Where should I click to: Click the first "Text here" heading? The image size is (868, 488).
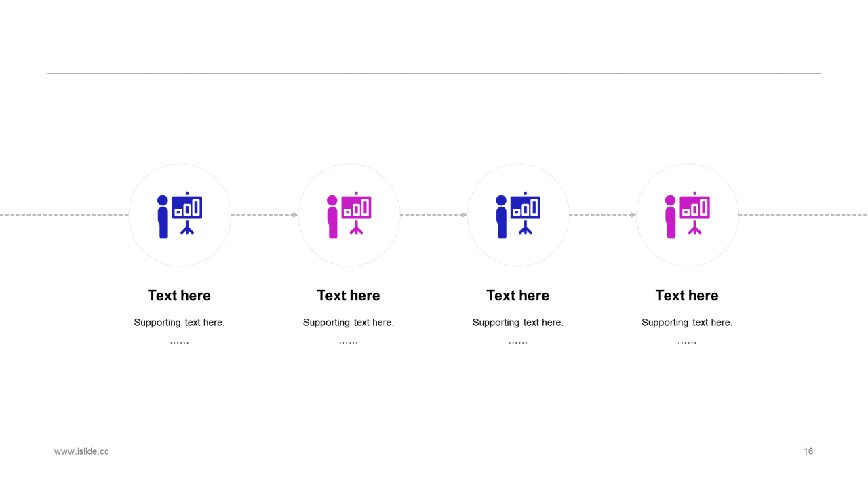[180, 296]
